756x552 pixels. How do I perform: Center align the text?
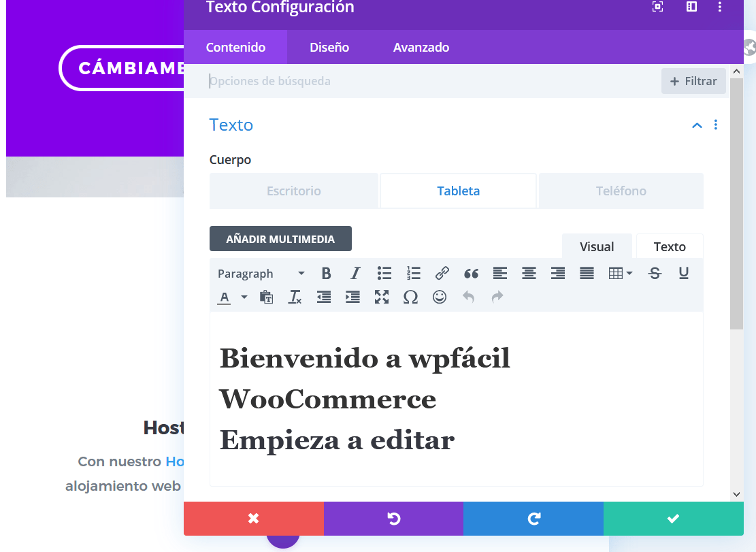pyautogui.click(x=529, y=274)
